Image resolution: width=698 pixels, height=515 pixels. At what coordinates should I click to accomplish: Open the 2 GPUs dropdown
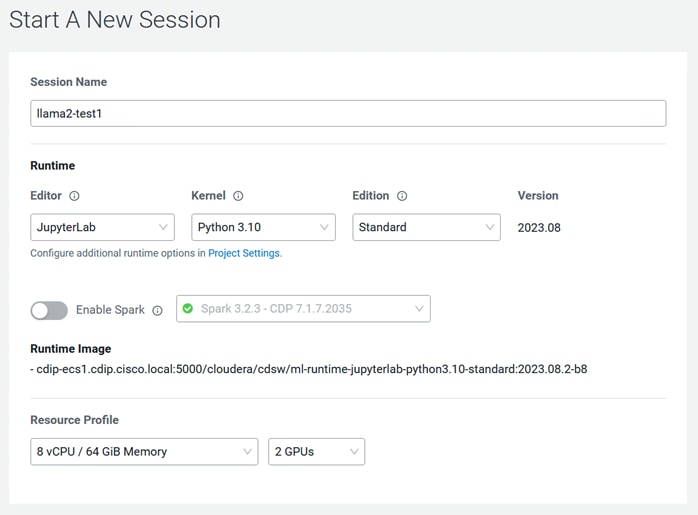point(317,451)
